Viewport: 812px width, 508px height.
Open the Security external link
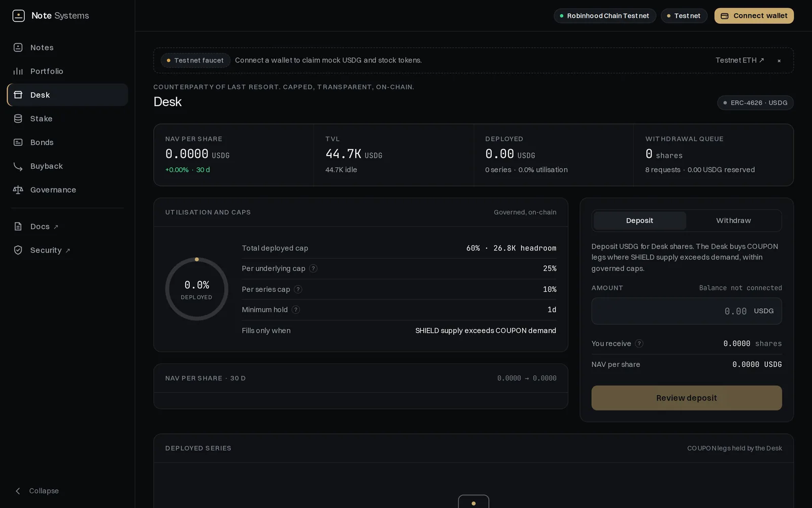point(50,250)
